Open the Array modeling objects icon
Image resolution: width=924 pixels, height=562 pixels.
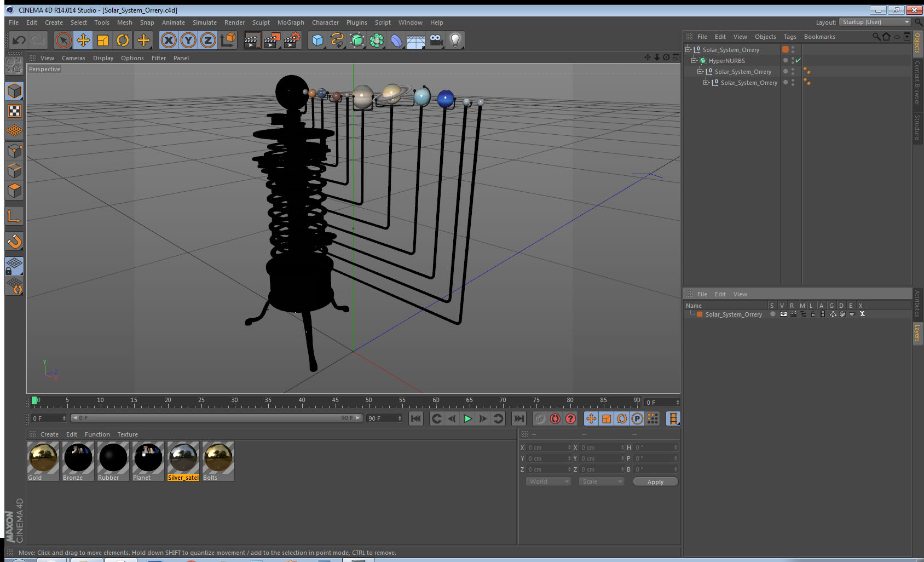click(377, 40)
